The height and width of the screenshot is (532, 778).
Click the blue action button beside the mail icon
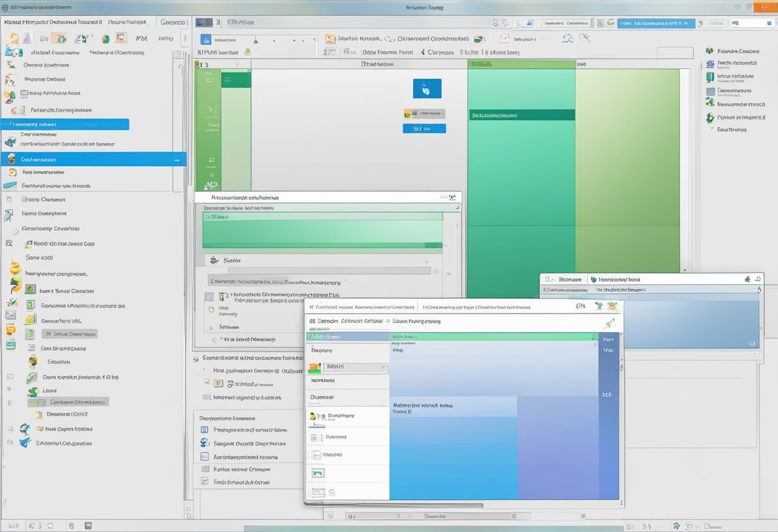click(x=424, y=127)
